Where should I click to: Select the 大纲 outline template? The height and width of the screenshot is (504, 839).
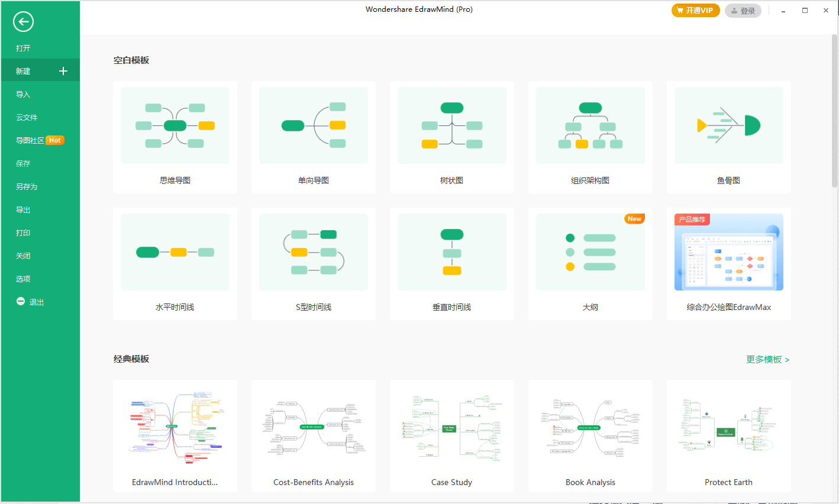coord(590,264)
